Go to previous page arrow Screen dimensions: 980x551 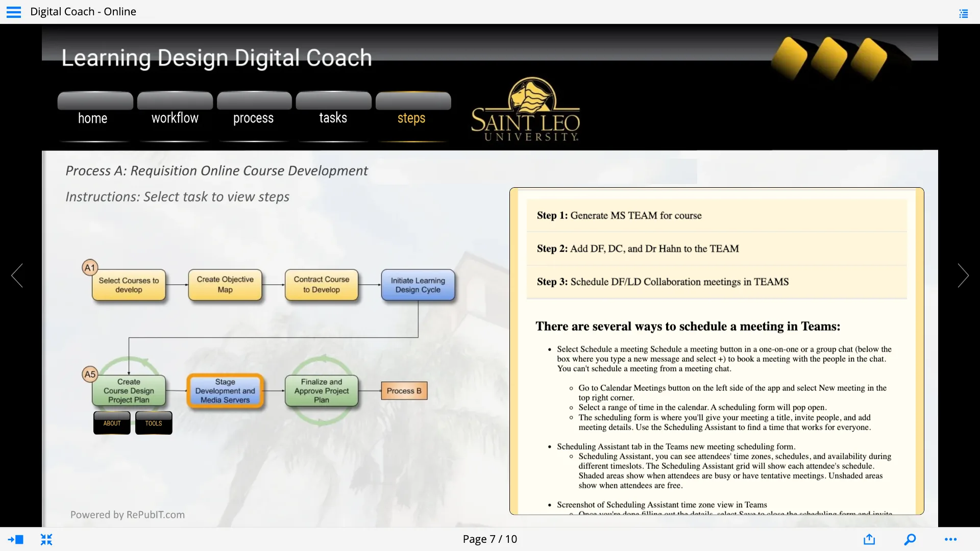click(x=17, y=275)
